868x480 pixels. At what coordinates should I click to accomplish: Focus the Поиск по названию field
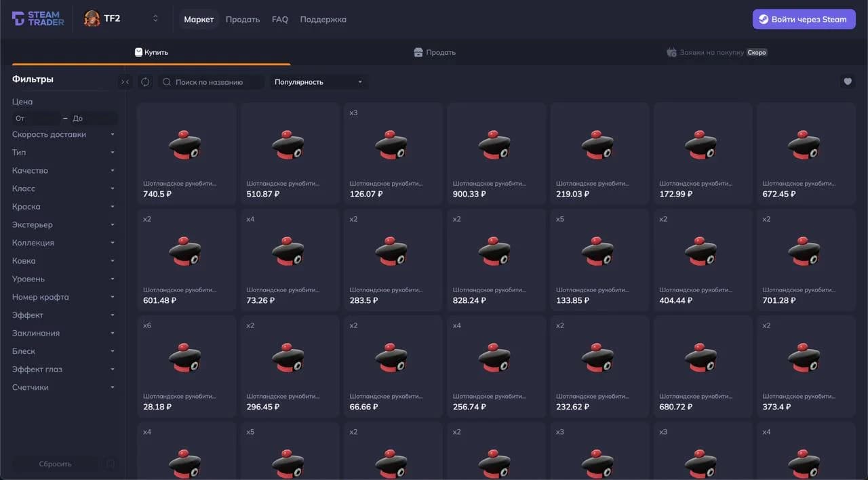212,82
